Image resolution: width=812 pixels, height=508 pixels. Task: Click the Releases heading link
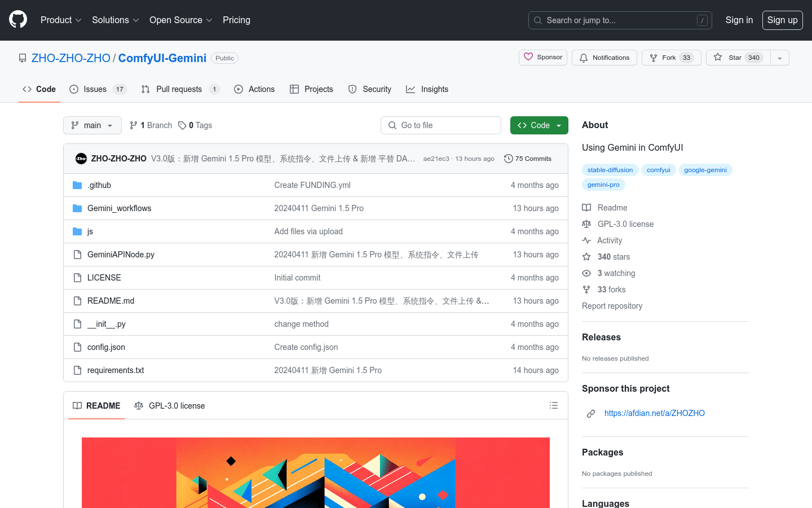(601, 337)
